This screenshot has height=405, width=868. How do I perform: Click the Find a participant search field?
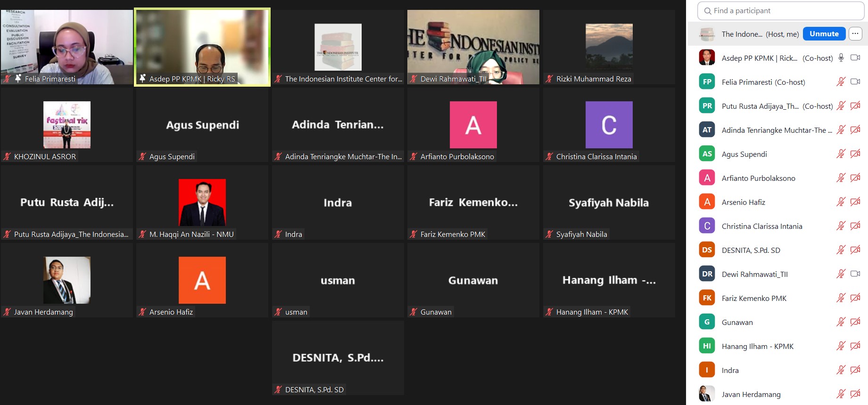click(783, 11)
